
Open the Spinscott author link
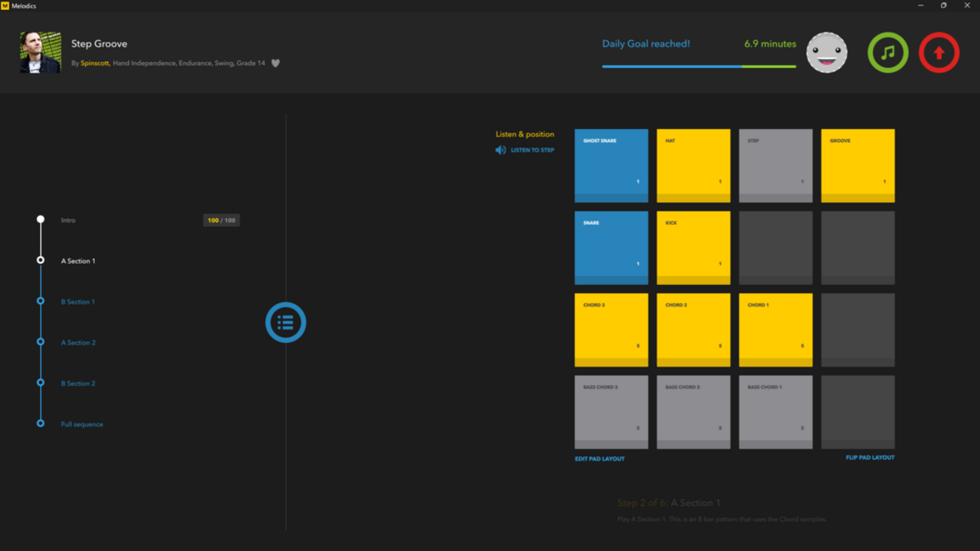95,63
